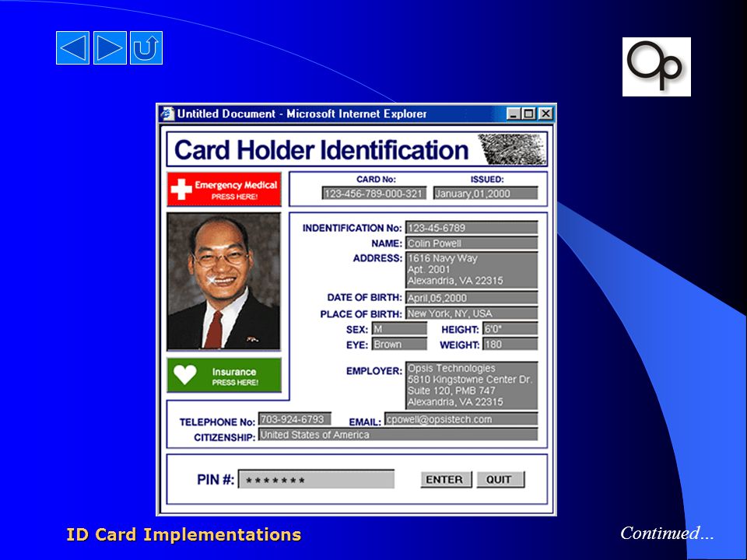Click the NAME field

[472, 243]
